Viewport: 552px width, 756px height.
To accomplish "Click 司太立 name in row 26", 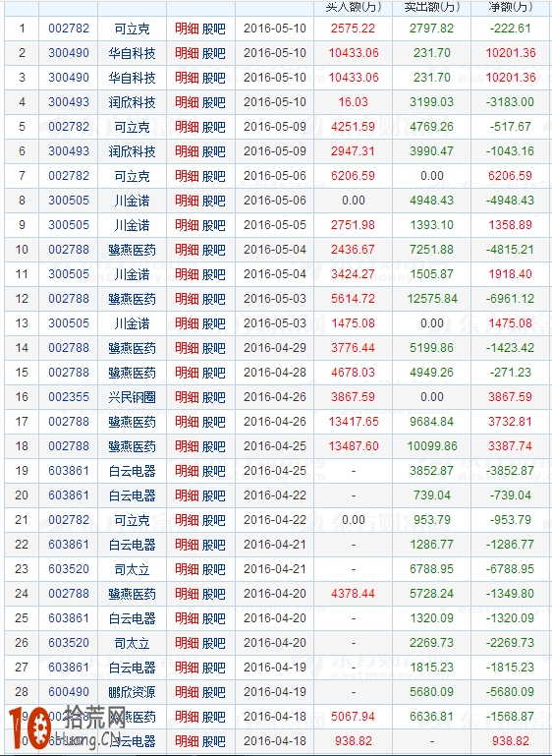I will (x=132, y=643).
